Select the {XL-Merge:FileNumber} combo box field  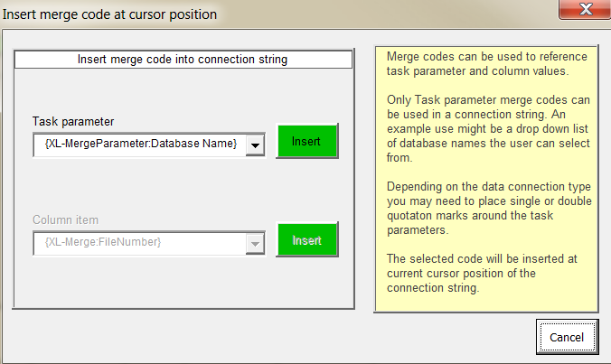pos(149,243)
